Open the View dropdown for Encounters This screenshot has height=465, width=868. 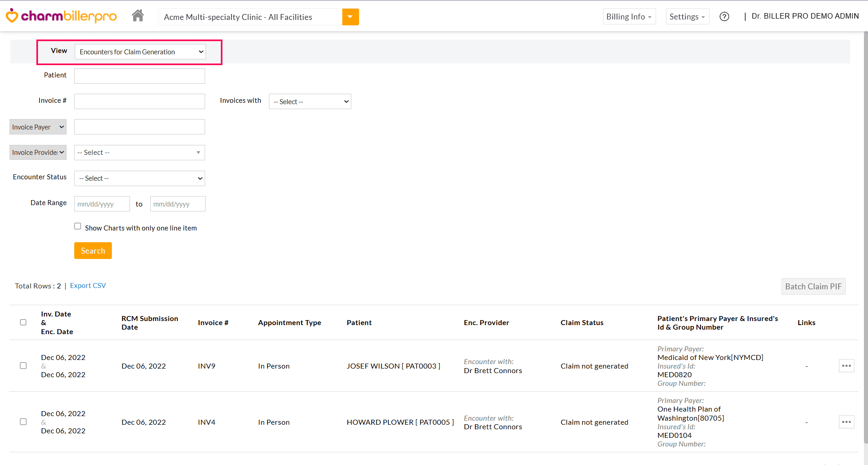click(140, 52)
